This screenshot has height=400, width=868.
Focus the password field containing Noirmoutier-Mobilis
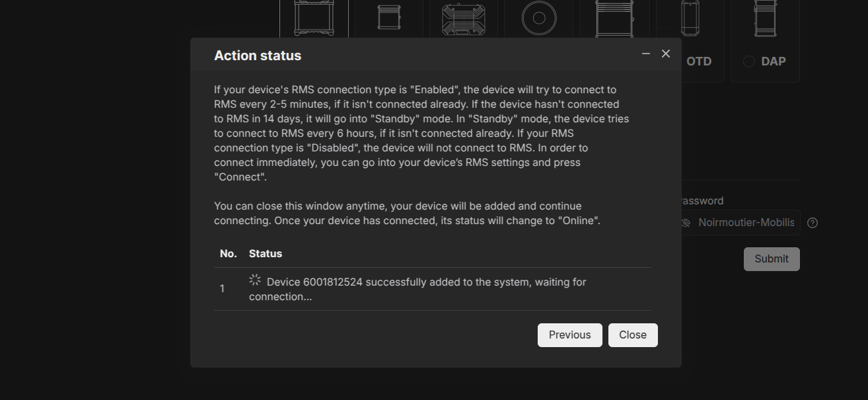740,223
